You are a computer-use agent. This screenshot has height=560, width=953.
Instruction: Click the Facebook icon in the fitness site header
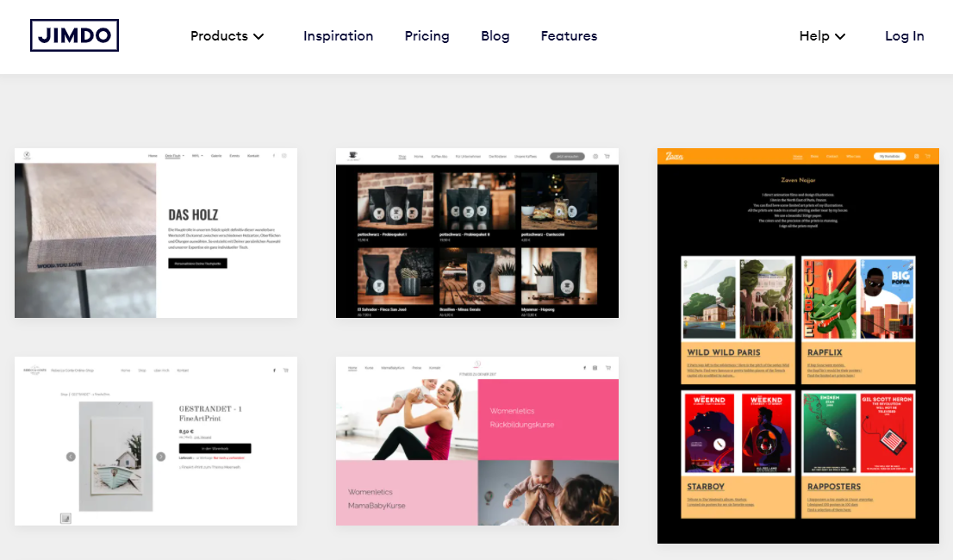click(585, 368)
